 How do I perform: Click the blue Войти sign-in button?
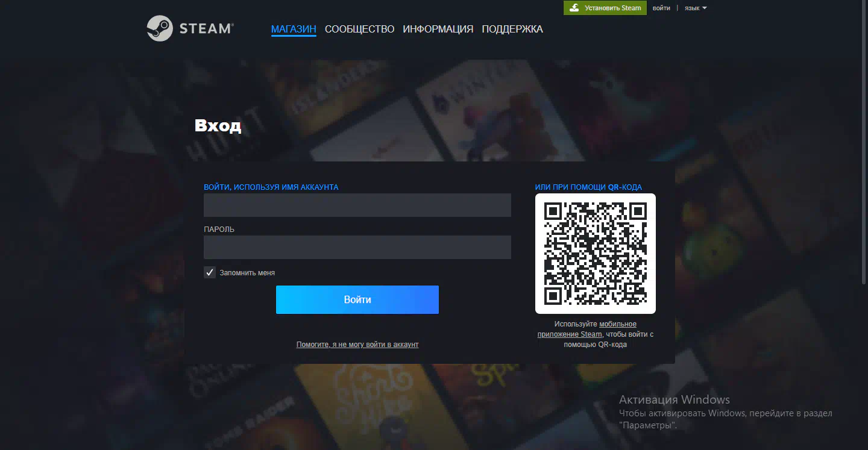pos(357,299)
